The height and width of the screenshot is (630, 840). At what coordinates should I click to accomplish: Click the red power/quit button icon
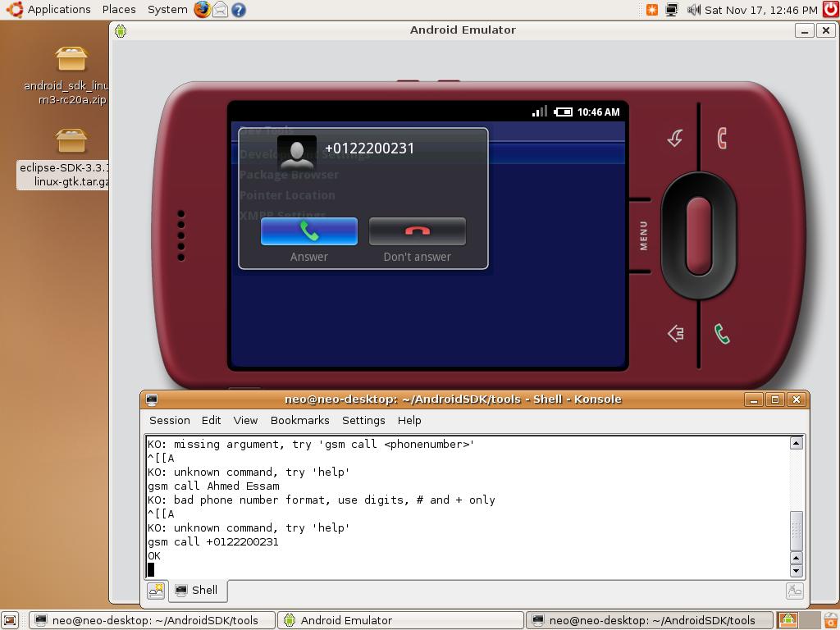(x=831, y=10)
